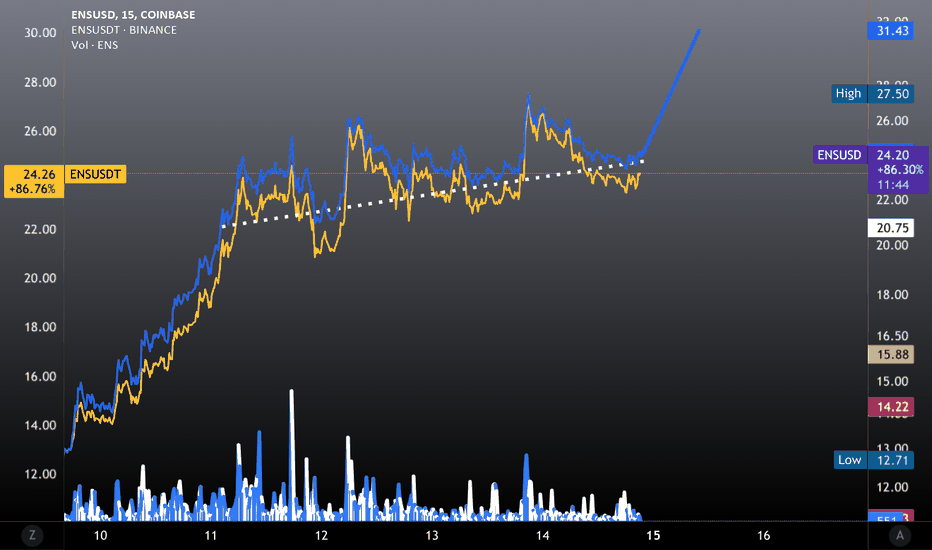Click the purple ENSUSD label

(839, 155)
